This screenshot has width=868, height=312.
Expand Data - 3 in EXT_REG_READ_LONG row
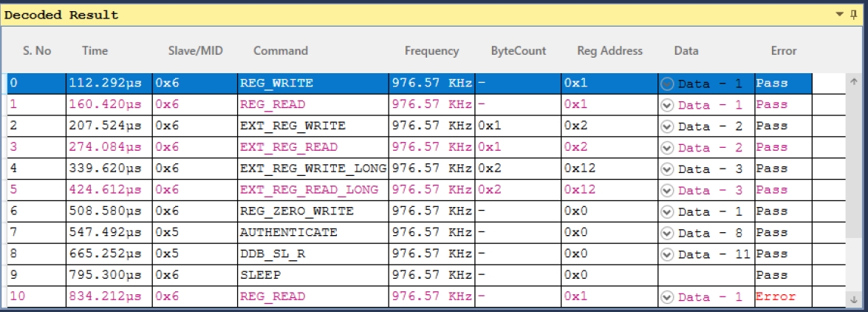click(667, 191)
